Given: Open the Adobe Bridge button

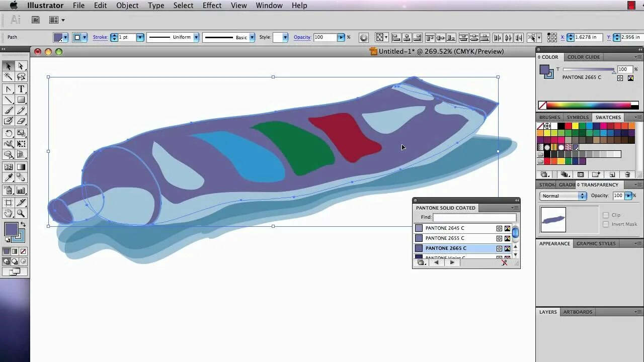Looking at the screenshot, I should coord(36,20).
